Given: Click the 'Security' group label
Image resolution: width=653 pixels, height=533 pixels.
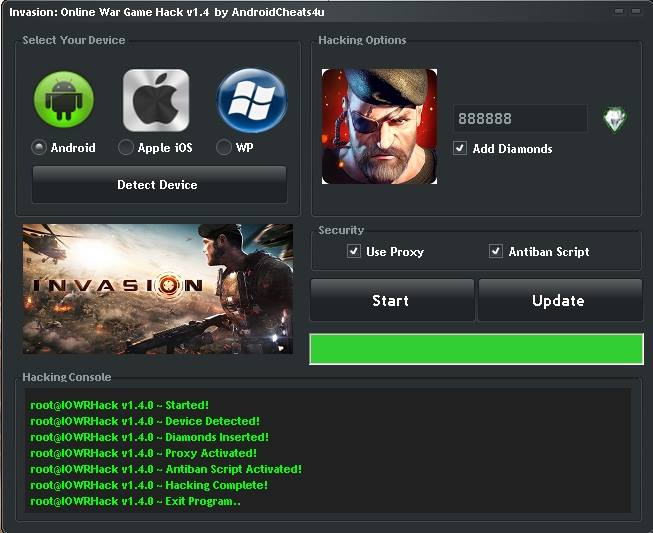Looking at the screenshot, I should point(341,230).
